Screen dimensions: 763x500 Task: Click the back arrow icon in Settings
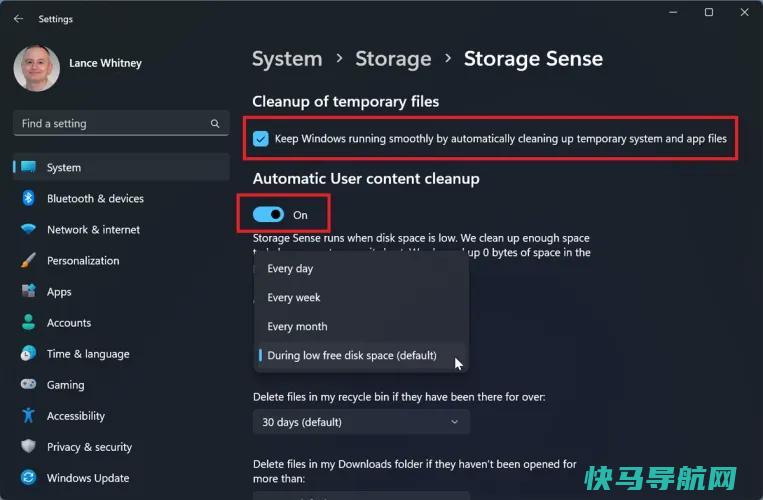(18, 18)
